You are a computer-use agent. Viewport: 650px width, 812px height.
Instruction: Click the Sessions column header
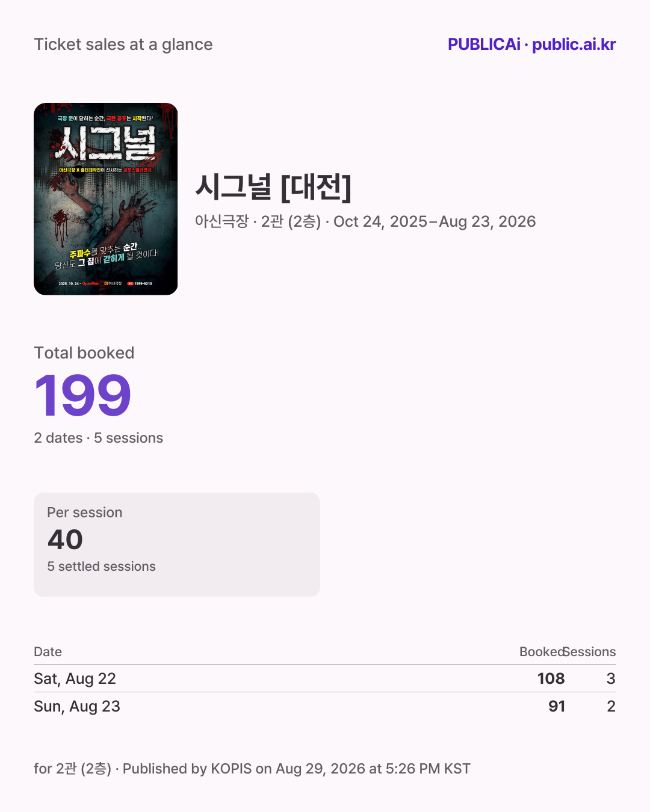coord(590,652)
